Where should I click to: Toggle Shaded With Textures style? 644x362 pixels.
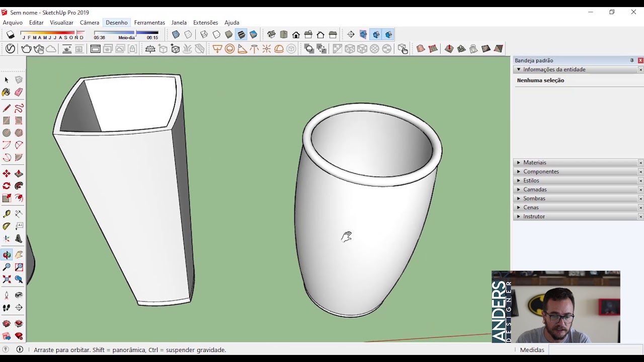(x=241, y=35)
